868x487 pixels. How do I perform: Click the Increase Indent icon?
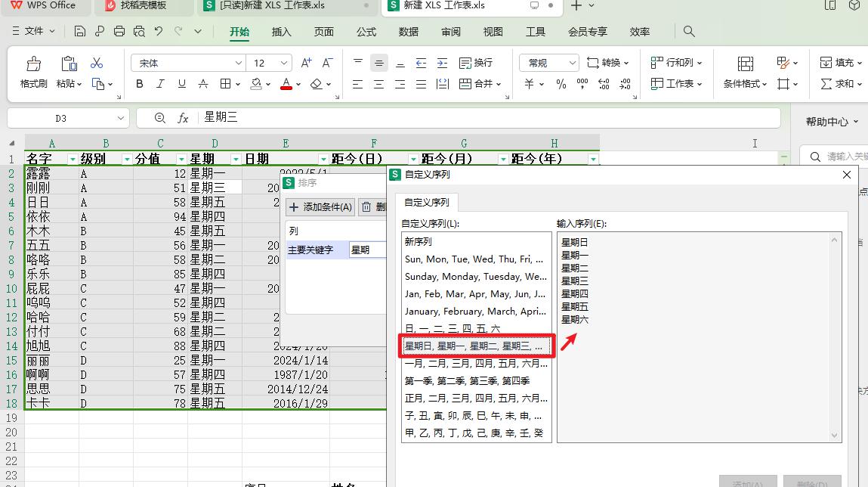pos(442,64)
